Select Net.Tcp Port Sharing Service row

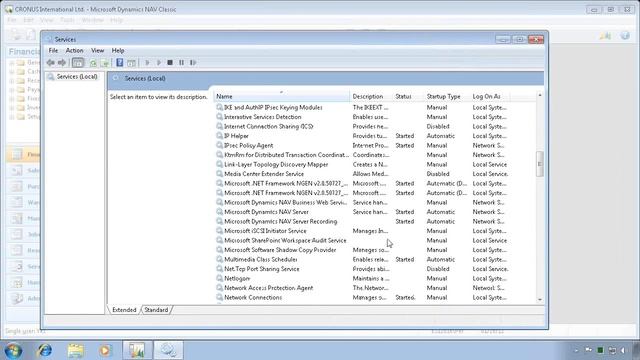pyautogui.click(x=362, y=269)
